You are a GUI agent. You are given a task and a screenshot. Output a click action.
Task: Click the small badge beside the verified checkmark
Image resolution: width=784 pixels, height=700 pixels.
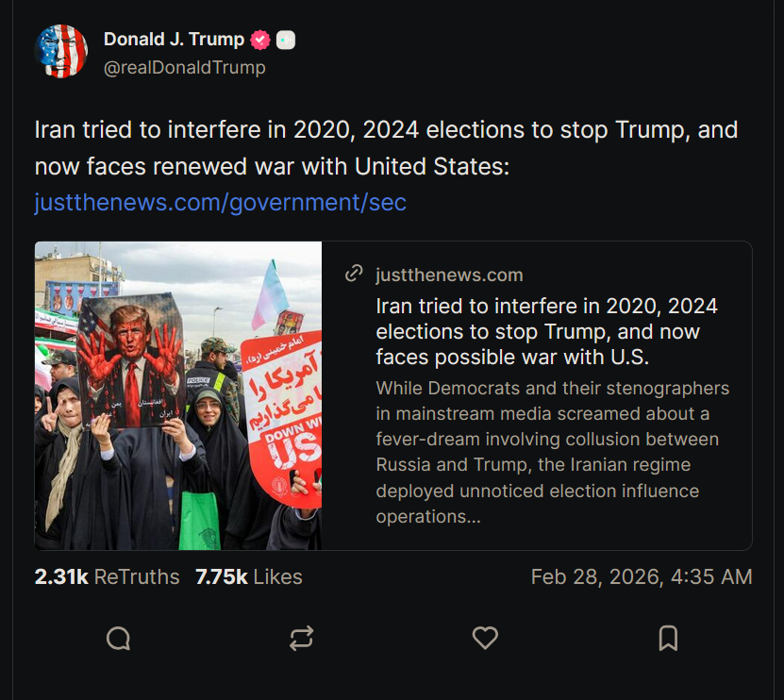[286, 40]
